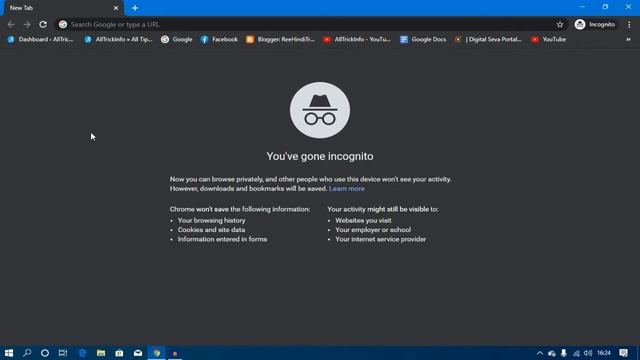Open the Dashboard - AllTric... bookmark

[41, 39]
